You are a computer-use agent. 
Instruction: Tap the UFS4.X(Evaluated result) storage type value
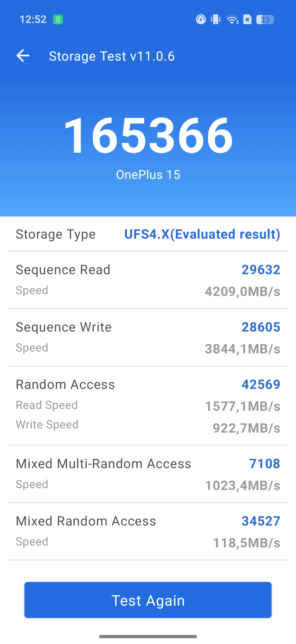pyautogui.click(x=202, y=234)
